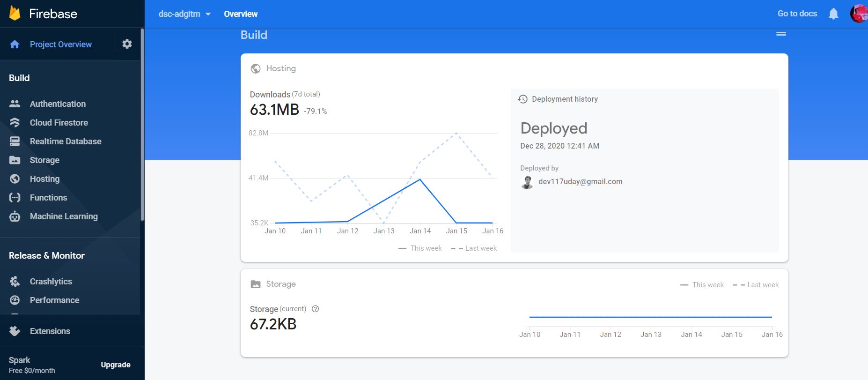Click Jan 14 label on Hosting chart
Viewport: 868px width, 380px height.
420,231
